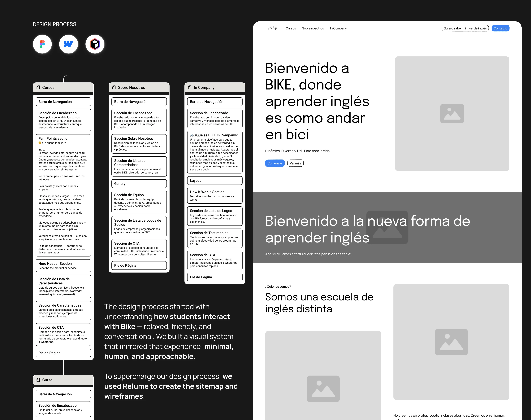This screenshot has width=531, height=420.
Task: Click the Figma logo icon
Action: coord(42,44)
